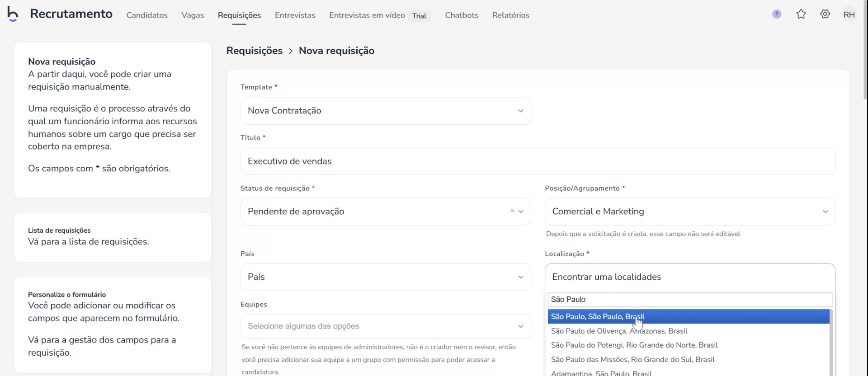Switch to the Entrevistas tab
868x376 pixels.
click(295, 15)
